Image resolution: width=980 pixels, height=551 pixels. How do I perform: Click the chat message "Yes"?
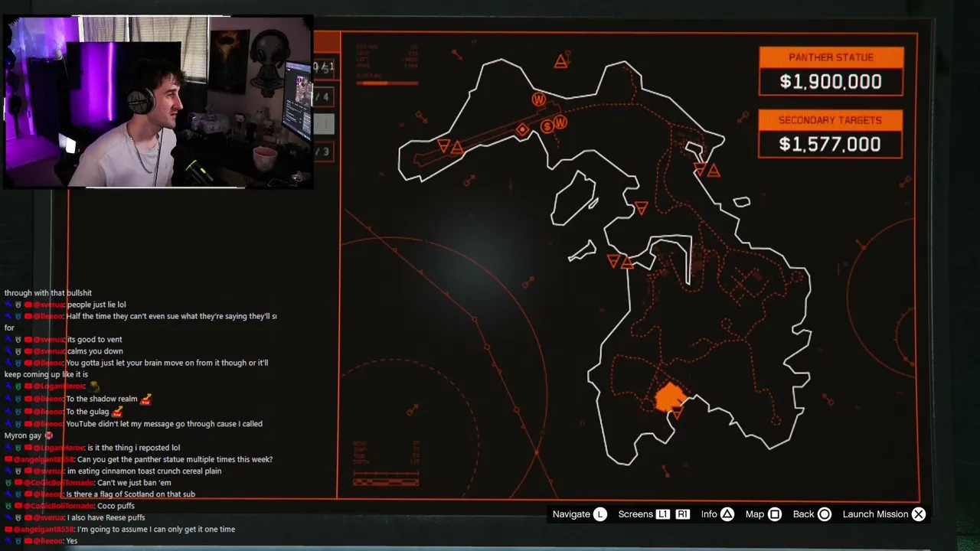[72, 541]
